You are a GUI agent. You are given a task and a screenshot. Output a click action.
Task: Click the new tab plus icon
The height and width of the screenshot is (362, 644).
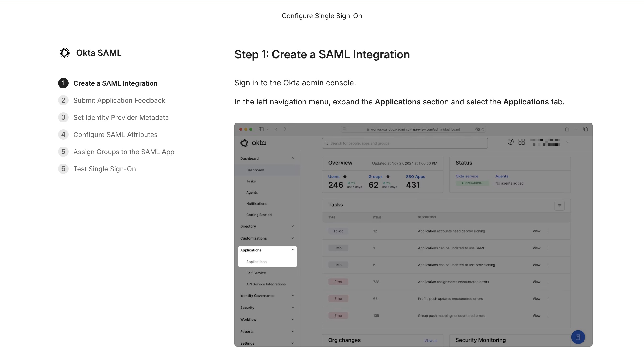576,129
